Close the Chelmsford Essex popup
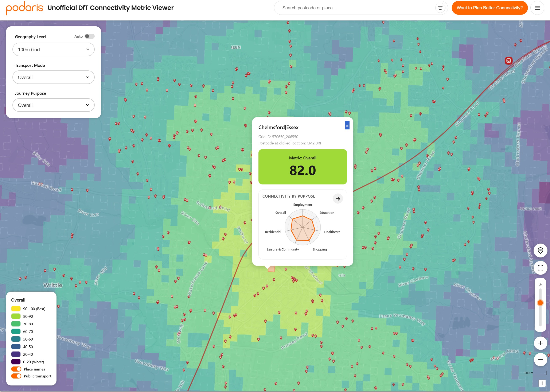 tap(347, 126)
